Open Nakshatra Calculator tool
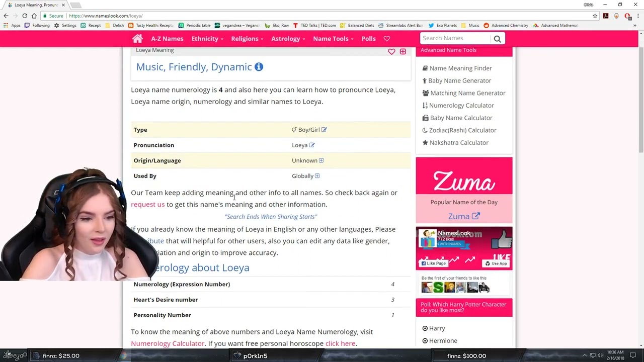Screen dimensions: 644x362 point(455,143)
